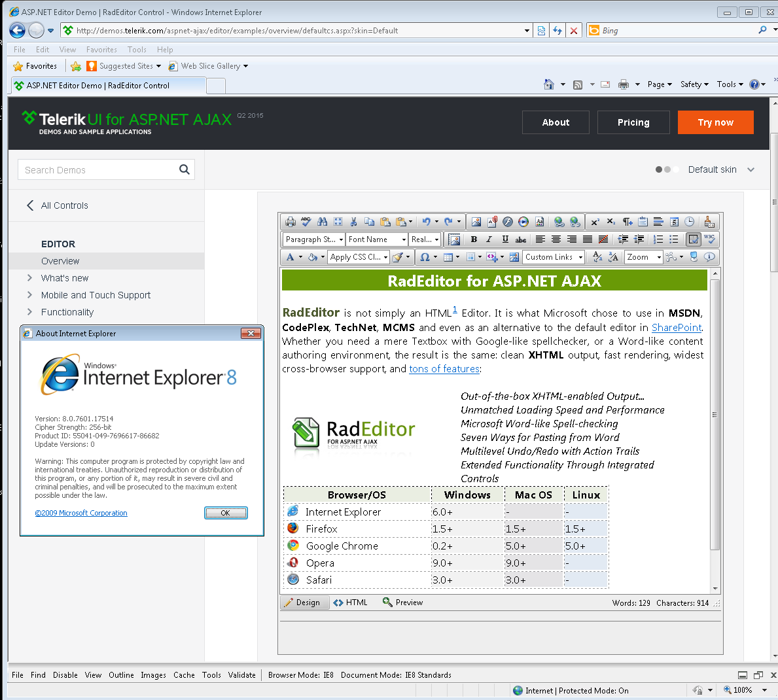
Task: Select Design mode tab
Action: click(x=304, y=603)
